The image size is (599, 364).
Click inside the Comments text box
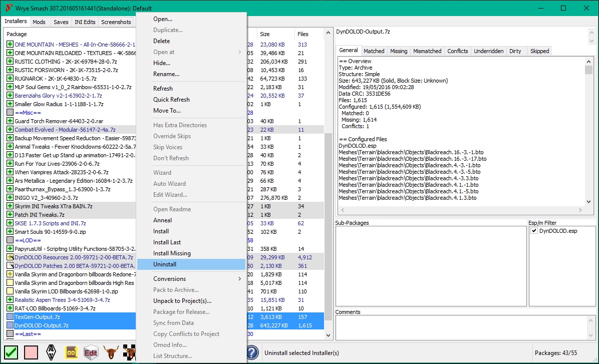462,328
